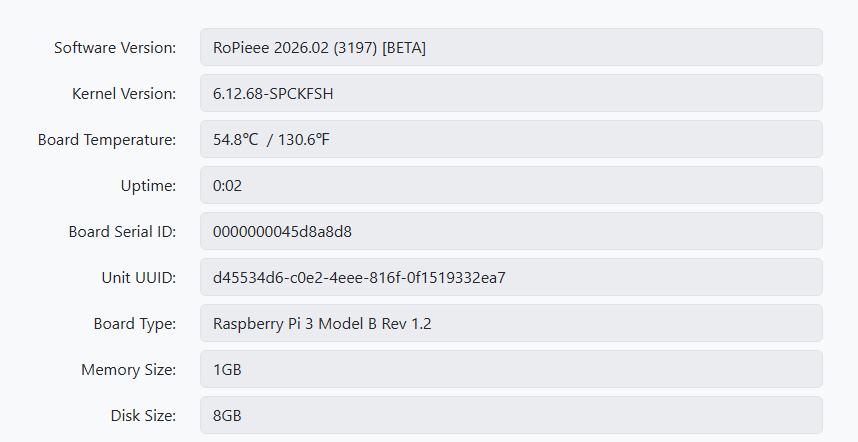Click the Memory Size field
This screenshot has width=858, height=442.
(x=510, y=369)
